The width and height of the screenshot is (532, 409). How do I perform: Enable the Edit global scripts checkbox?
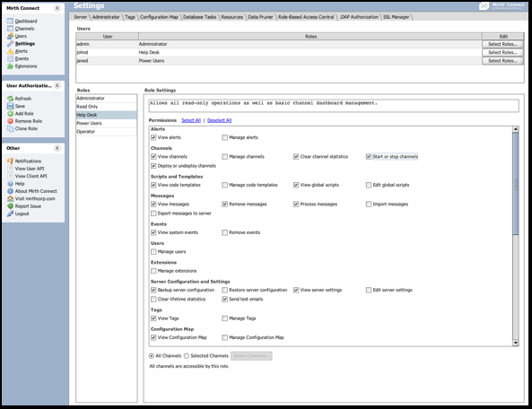tap(369, 185)
